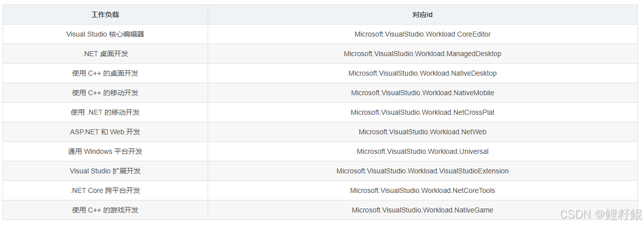
Task: Select the 使用 C++ 的游戏开发 cell
Action: pyautogui.click(x=105, y=210)
